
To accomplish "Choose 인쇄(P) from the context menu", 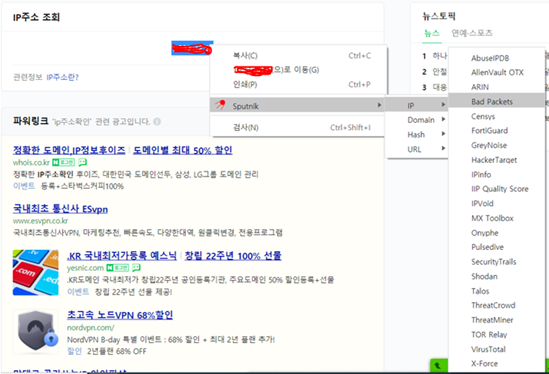I will point(298,84).
